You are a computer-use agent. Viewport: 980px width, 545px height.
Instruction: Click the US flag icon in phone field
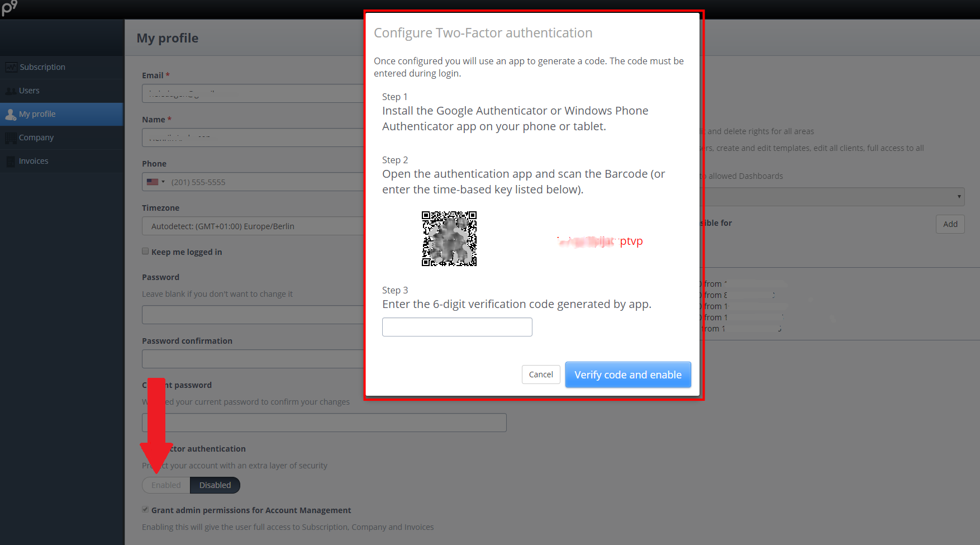pyautogui.click(x=153, y=181)
